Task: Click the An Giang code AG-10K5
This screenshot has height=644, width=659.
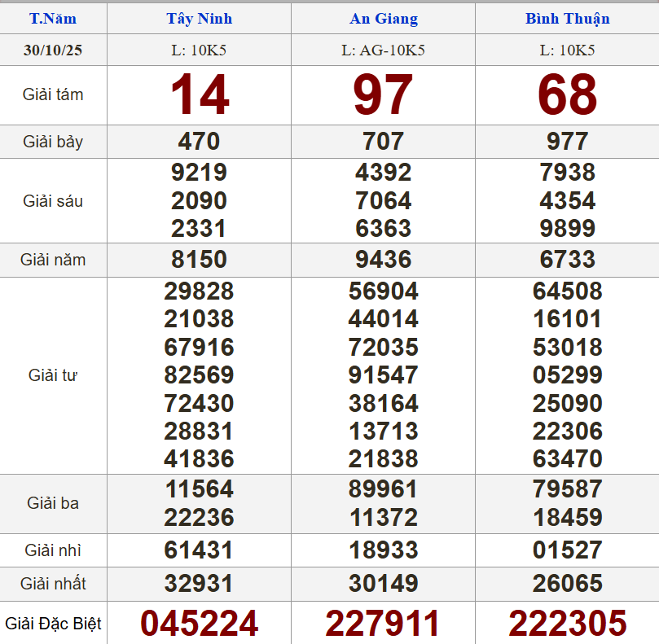Action: pyautogui.click(x=383, y=50)
